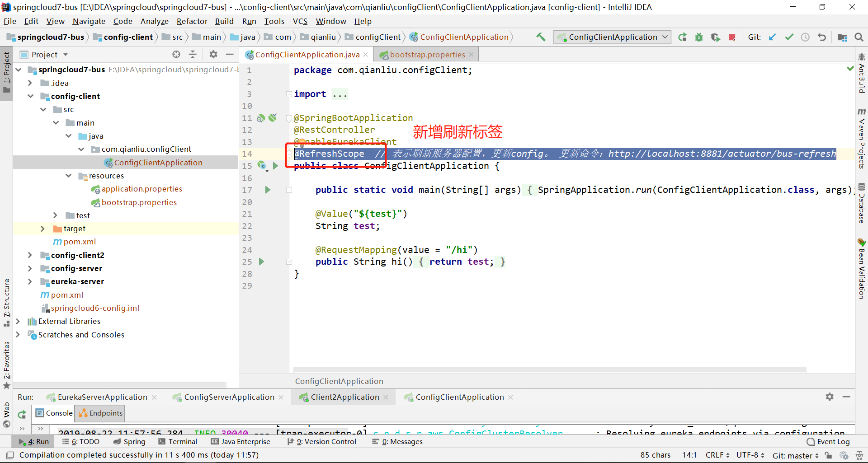Viewport: 868px width, 463px height.
Task: Start debugging with the bug icon
Action: (699, 37)
